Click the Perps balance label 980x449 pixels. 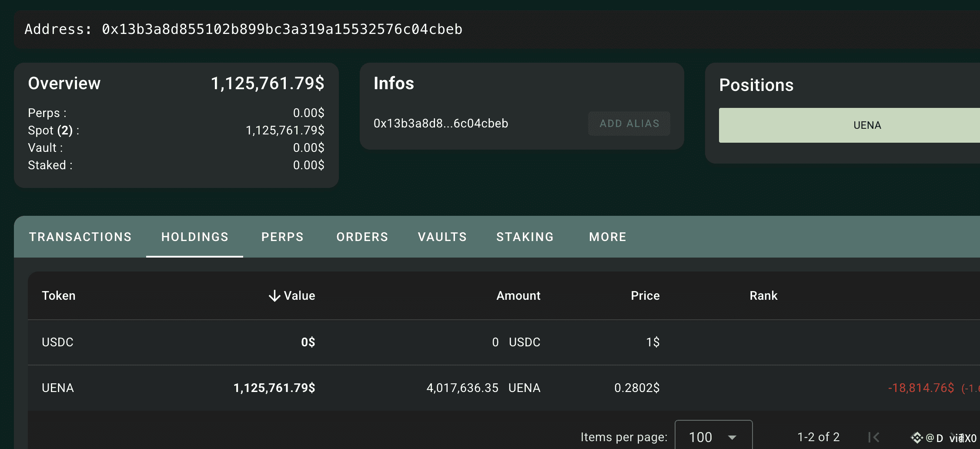coord(47,113)
